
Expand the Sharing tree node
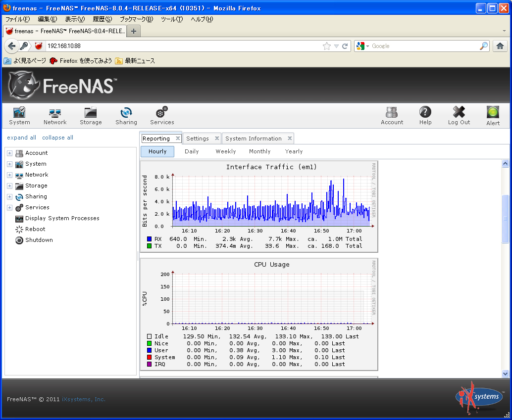[9, 197]
